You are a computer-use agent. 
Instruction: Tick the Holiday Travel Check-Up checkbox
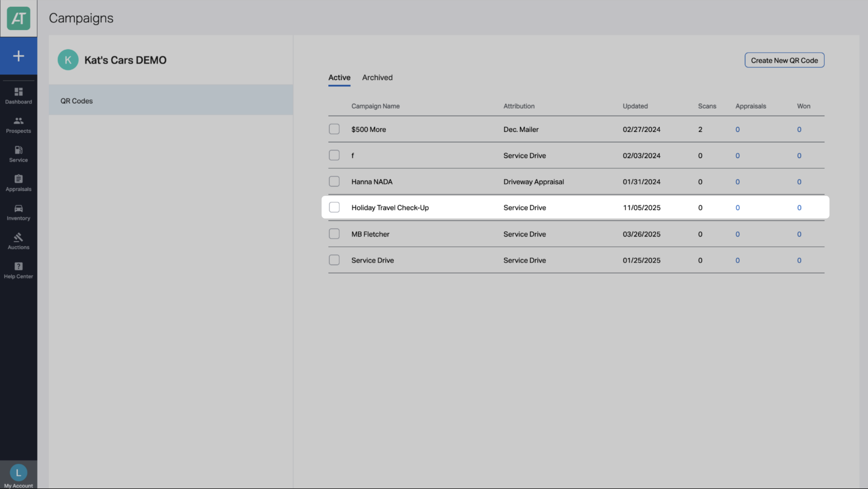click(334, 207)
